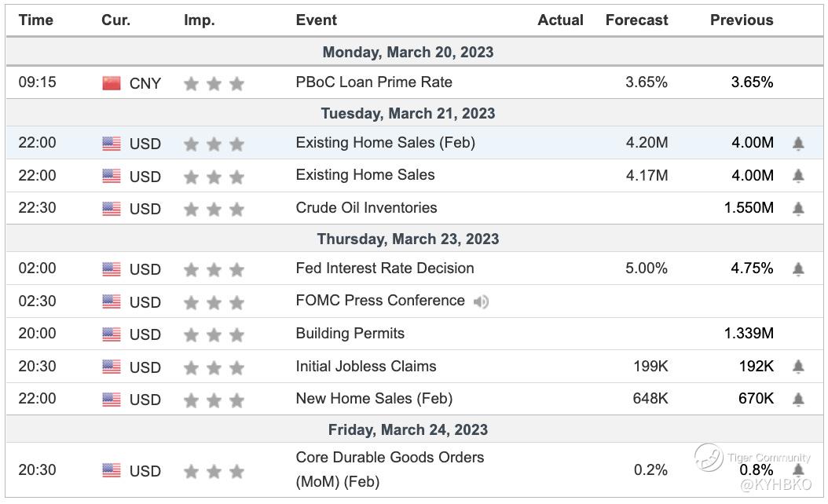
Task: Click the Imp. column header
Action: coord(199,20)
